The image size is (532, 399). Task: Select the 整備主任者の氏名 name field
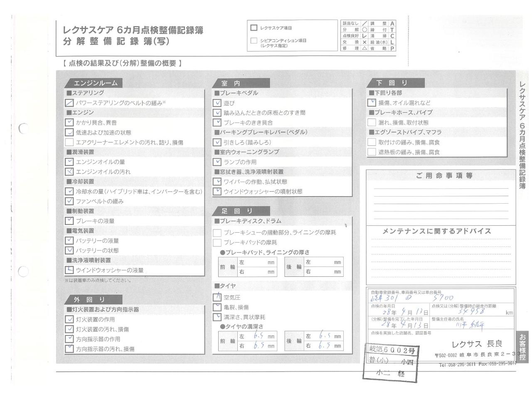coord(473,323)
